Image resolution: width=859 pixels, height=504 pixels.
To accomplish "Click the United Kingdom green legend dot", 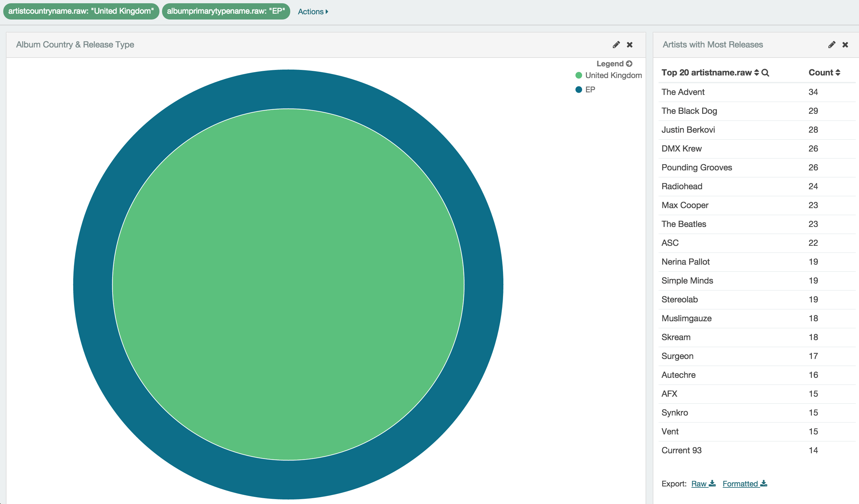I will point(579,75).
